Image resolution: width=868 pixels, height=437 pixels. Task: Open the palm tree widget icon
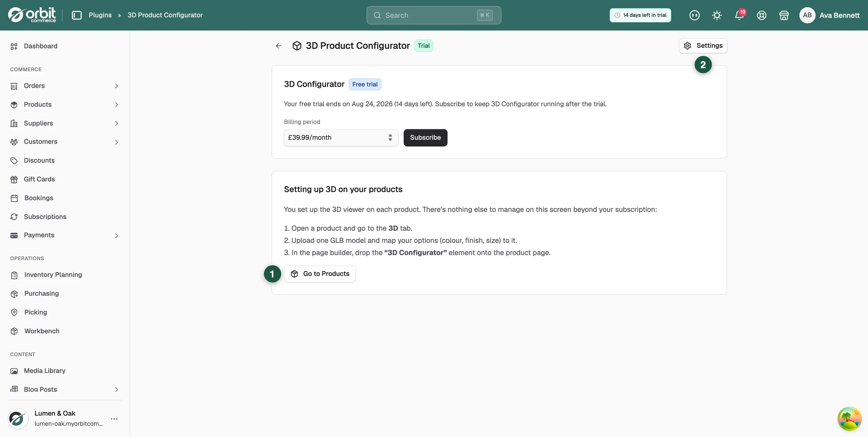click(849, 419)
